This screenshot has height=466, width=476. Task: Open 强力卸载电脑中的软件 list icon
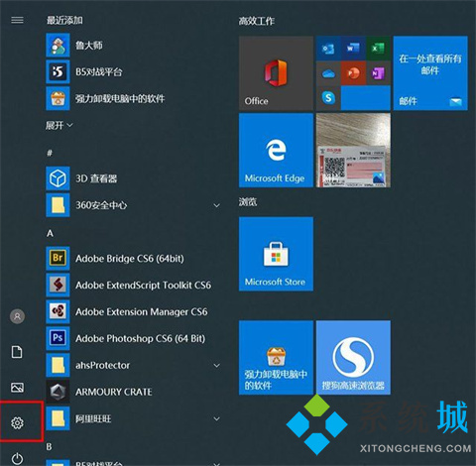click(x=58, y=98)
